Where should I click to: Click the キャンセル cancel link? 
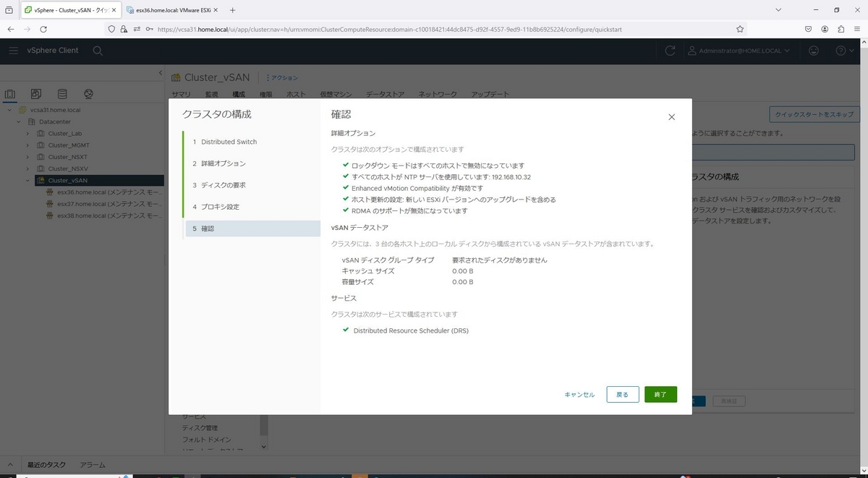[x=579, y=395]
